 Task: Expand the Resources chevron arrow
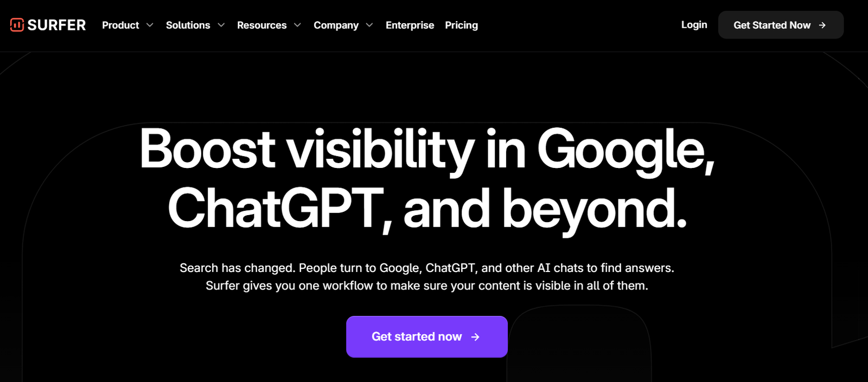297,25
